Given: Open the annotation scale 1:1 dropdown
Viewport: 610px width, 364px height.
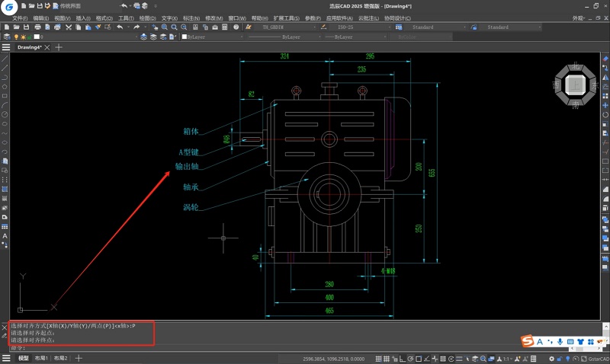Looking at the screenshot, I should [507, 359].
